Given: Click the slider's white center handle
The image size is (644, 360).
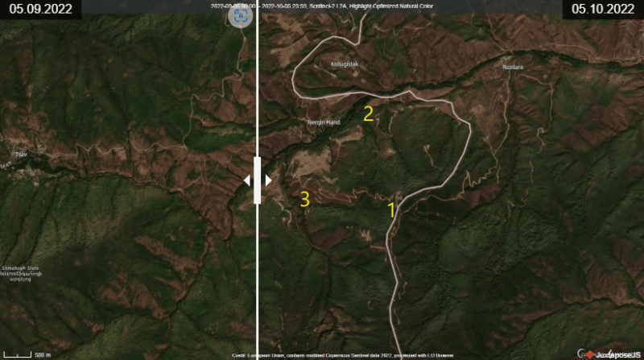Looking at the screenshot, I should click(x=258, y=180).
